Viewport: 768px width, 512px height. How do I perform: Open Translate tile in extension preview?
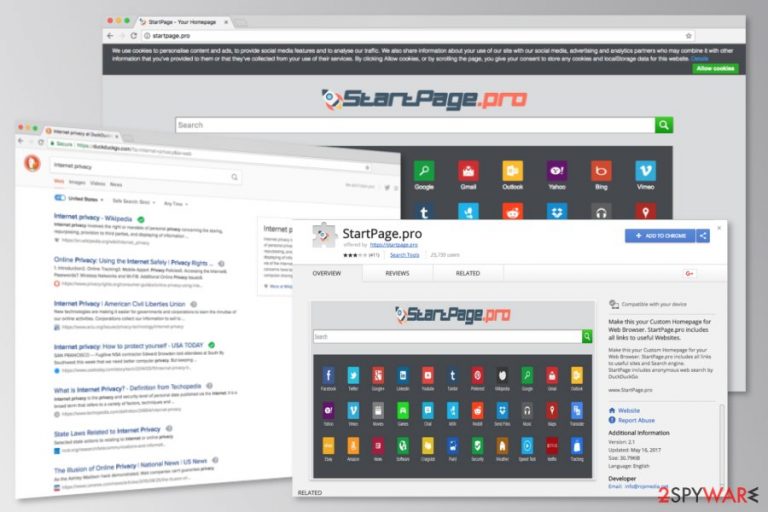pos(576,410)
